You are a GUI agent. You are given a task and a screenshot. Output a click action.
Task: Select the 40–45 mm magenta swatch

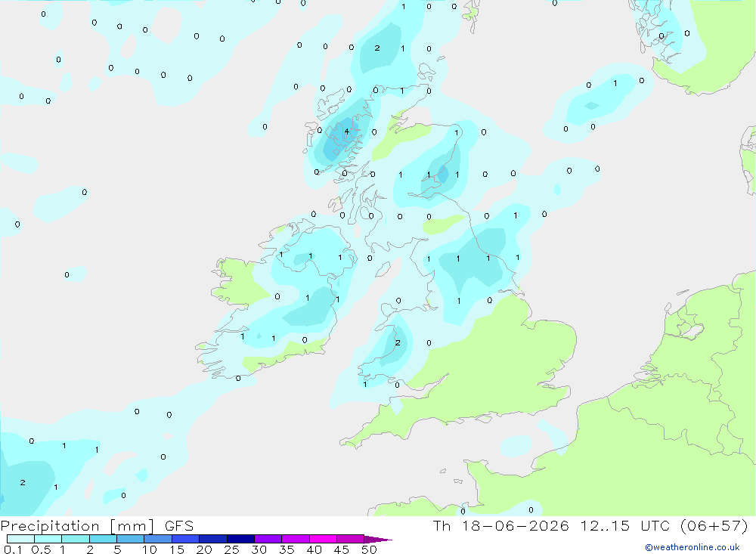pos(323,539)
